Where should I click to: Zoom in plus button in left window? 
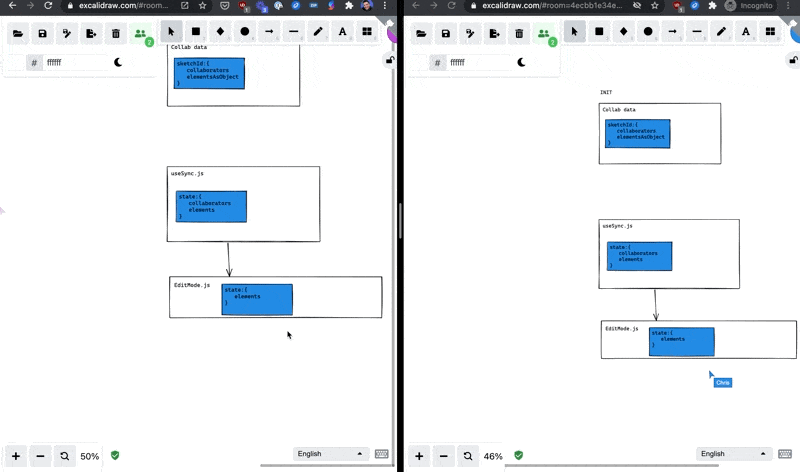point(16,456)
